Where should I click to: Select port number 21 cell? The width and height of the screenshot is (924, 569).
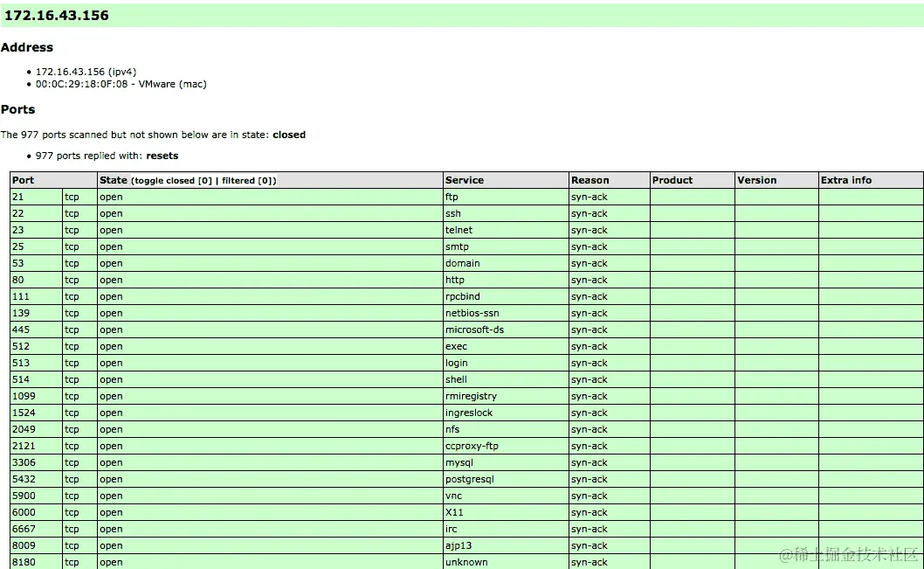pos(36,197)
